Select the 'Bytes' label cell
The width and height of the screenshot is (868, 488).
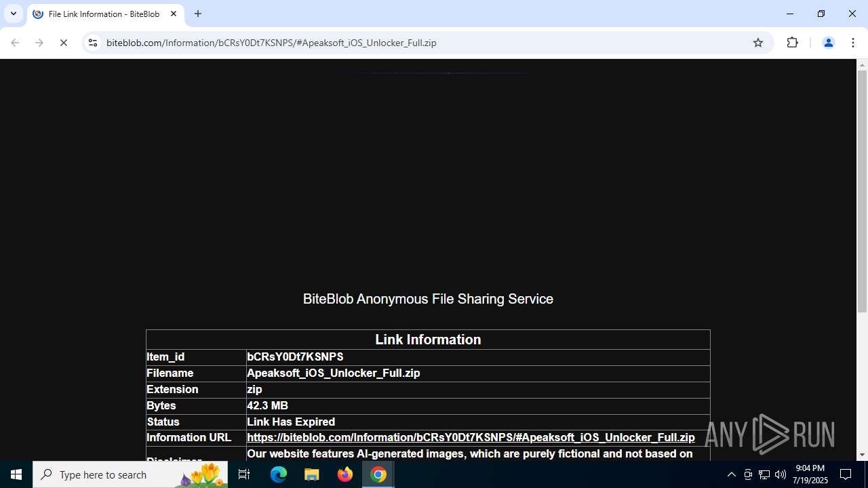click(x=196, y=406)
